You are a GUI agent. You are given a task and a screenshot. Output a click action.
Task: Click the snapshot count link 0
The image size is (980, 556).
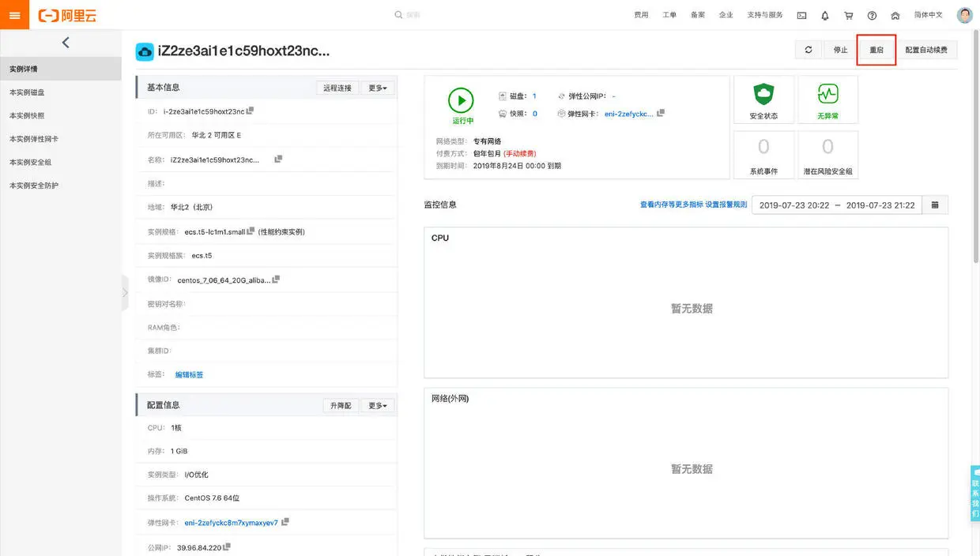point(534,114)
